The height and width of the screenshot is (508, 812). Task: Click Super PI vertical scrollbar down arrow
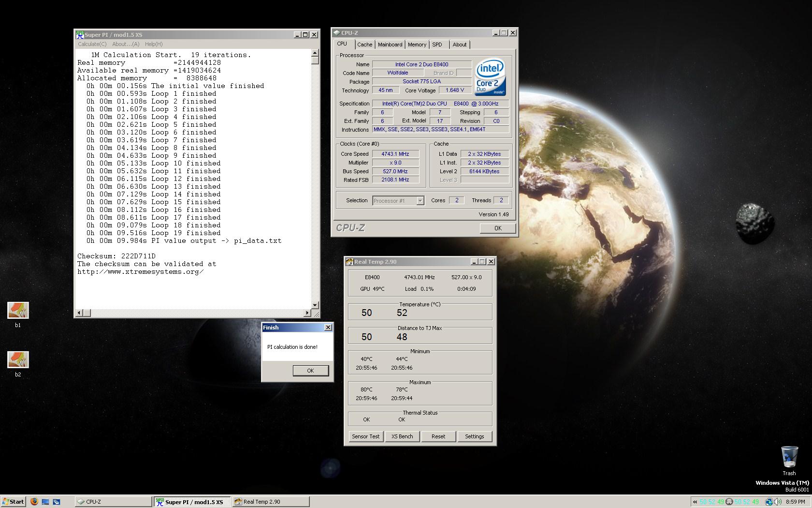point(315,305)
